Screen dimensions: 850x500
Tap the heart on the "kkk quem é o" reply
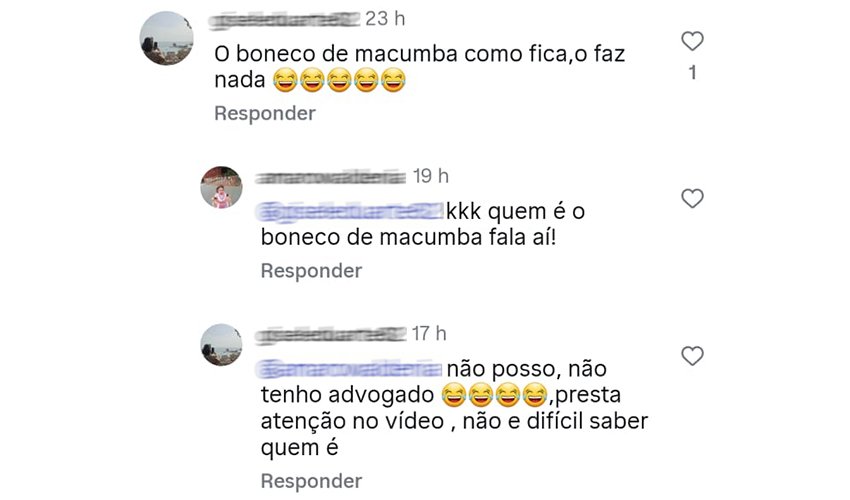[692, 198]
